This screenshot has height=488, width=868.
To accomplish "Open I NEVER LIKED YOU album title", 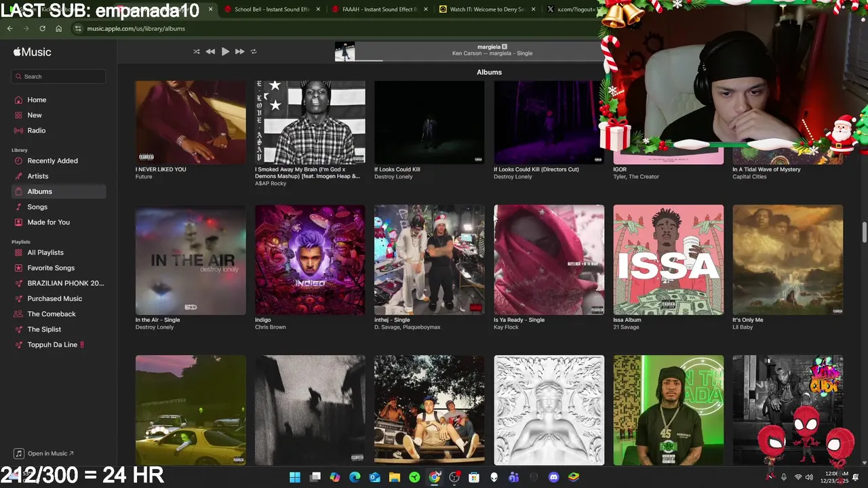I will click(x=161, y=169).
